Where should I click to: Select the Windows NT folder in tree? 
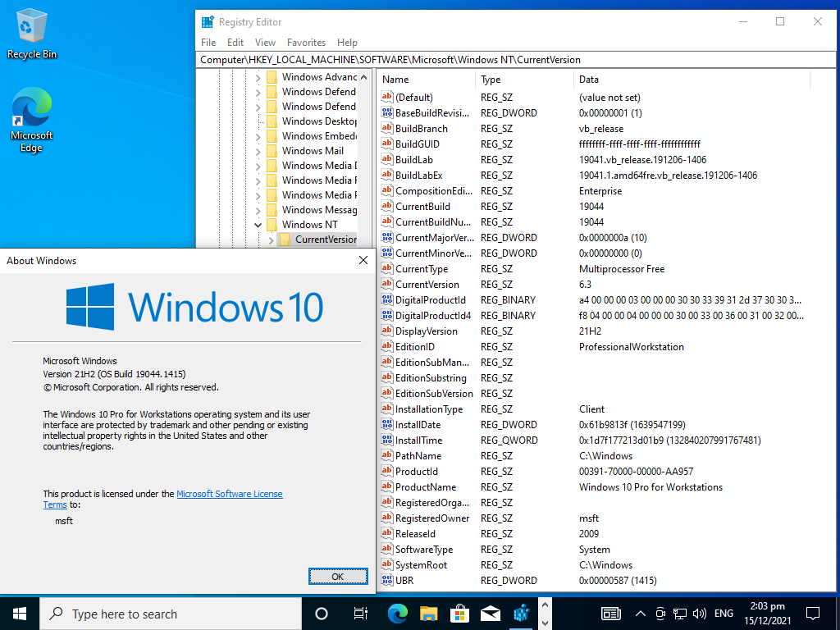click(309, 225)
